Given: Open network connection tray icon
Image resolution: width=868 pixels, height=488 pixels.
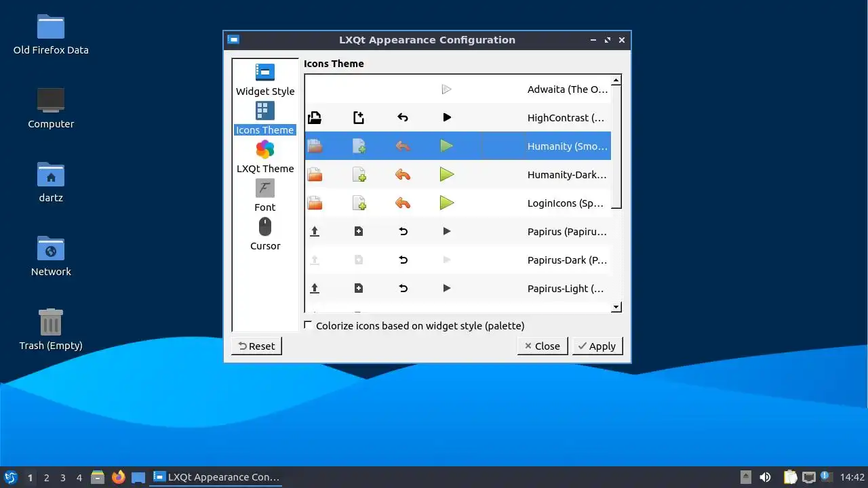Looking at the screenshot, I should click(x=808, y=477).
